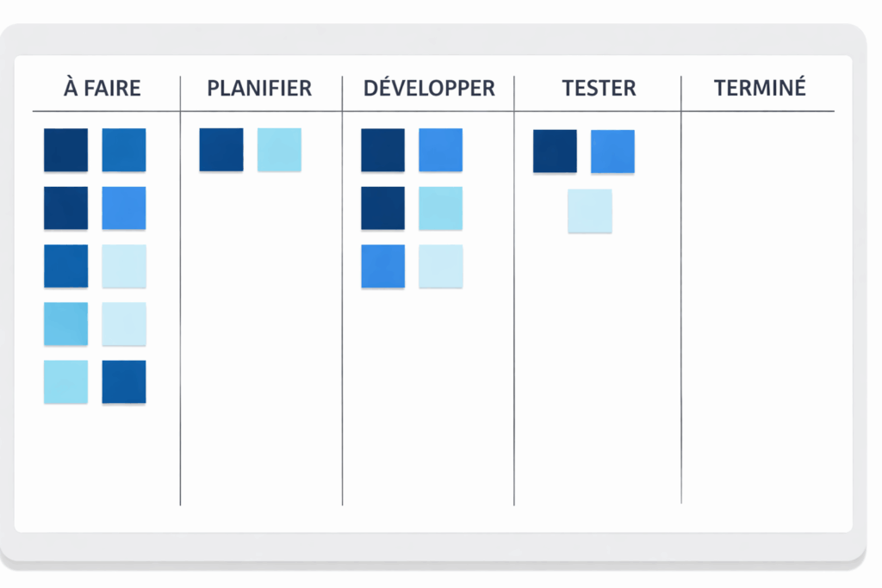
Task: Click second-row bright blue card in À FAIRE
Action: [x=124, y=208]
